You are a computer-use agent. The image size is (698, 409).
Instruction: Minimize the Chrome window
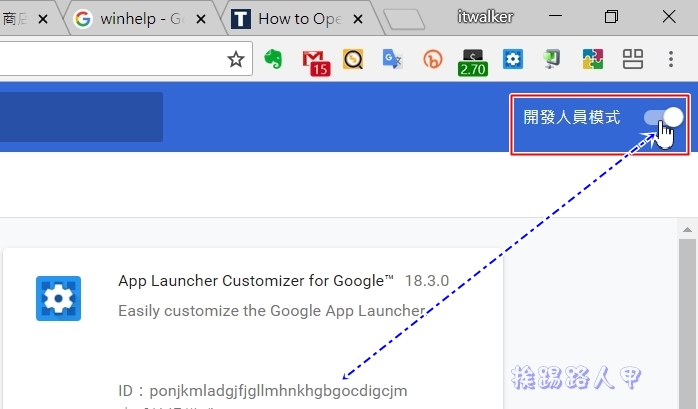[x=555, y=16]
